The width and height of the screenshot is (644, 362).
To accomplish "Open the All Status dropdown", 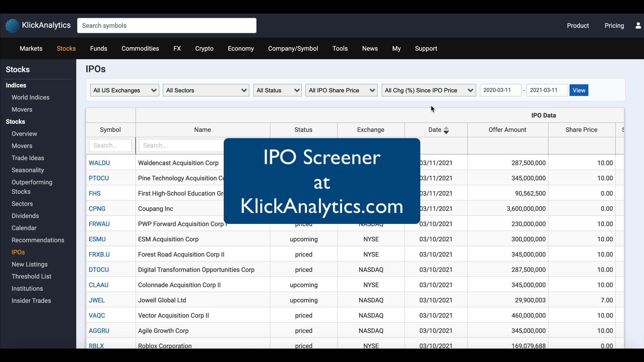I will click(277, 90).
